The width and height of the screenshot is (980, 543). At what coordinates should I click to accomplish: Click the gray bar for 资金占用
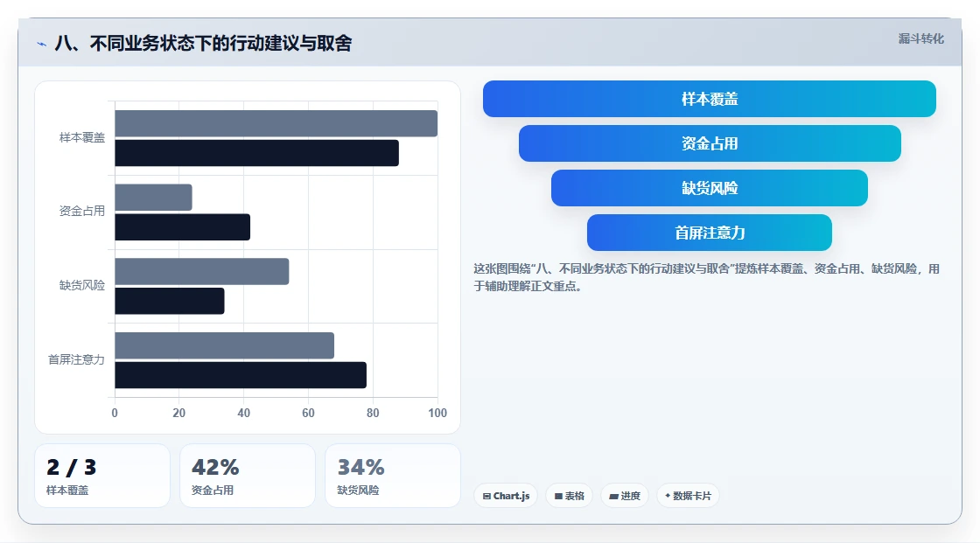154,198
